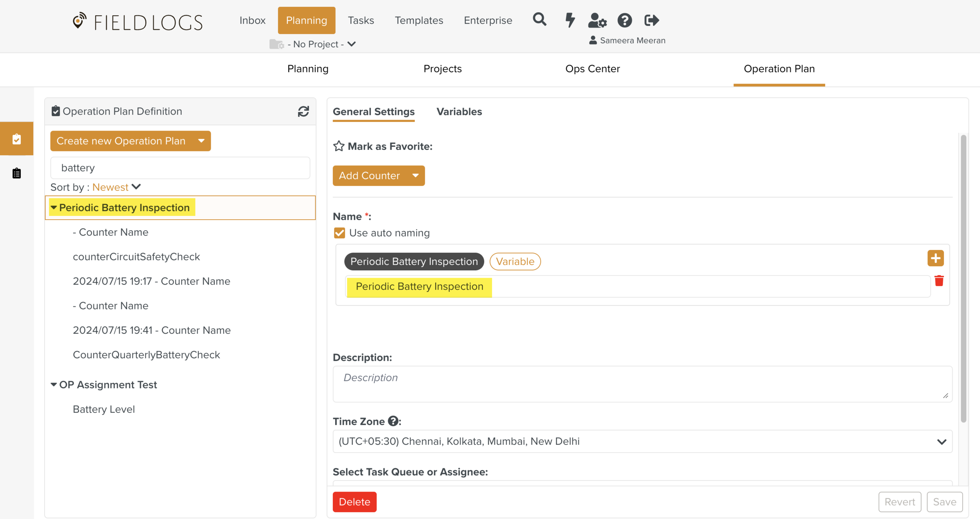Click the orange plus add name part icon
The height and width of the screenshot is (519, 980).
coord(935,258)
